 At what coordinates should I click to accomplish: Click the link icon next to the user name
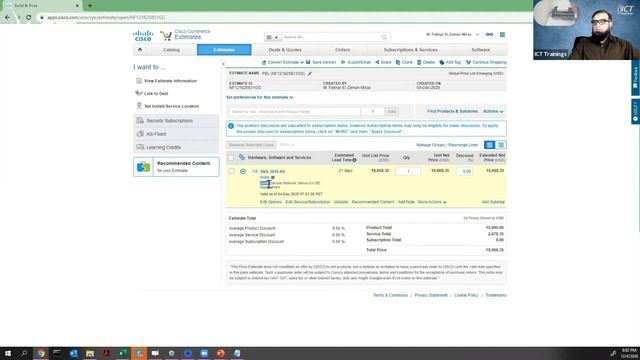point(489,35)
